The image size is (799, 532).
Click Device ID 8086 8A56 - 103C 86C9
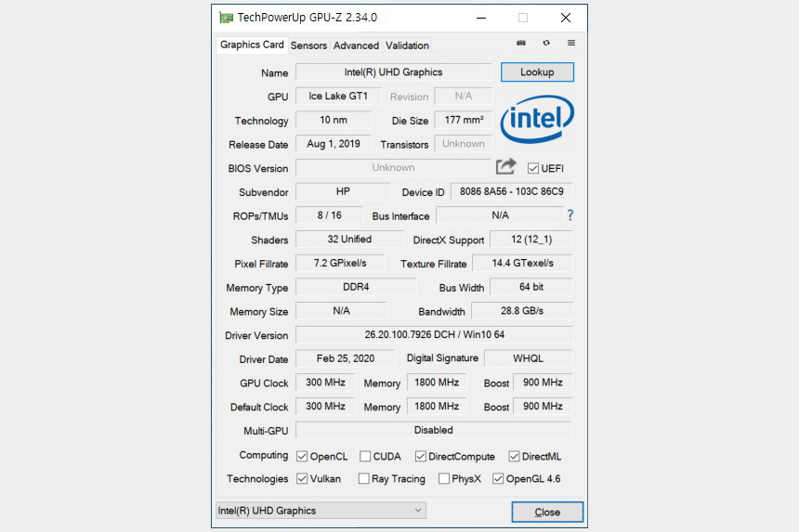512,192
